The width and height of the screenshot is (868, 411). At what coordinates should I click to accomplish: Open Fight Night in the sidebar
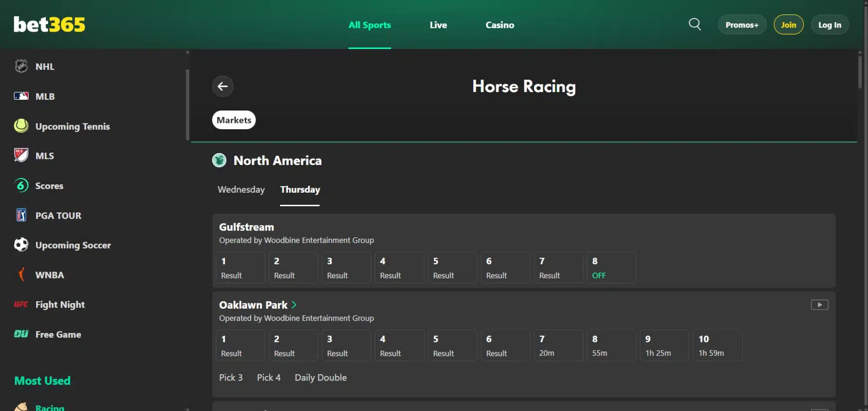60,305
